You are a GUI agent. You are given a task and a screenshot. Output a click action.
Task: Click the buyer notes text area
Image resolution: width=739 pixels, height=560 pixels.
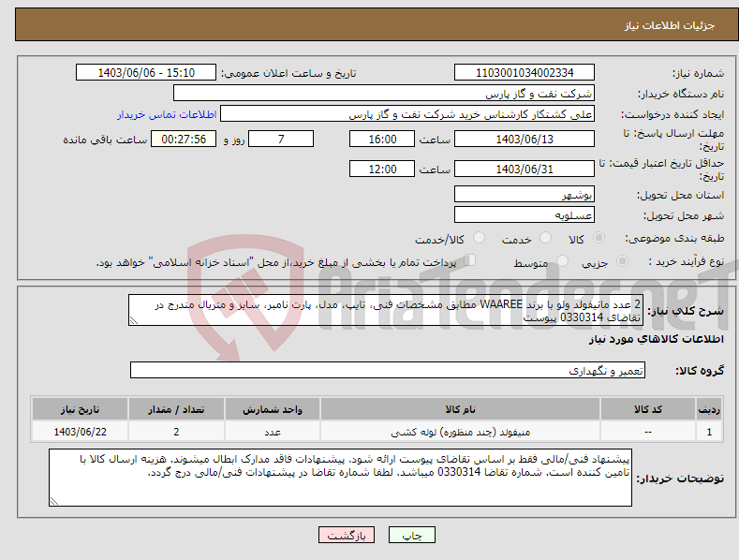click(340, 478)
